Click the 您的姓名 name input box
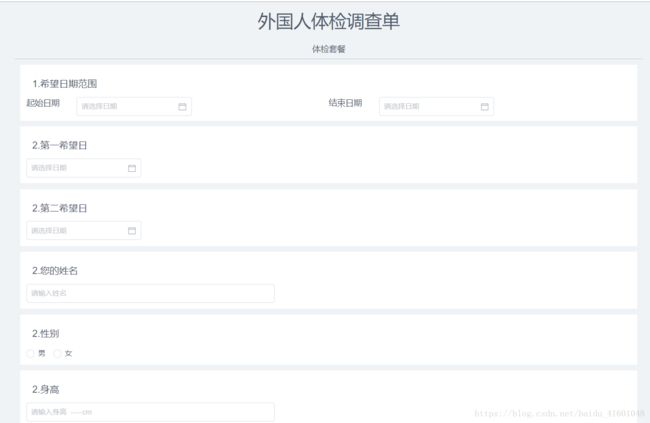This screenshot has height=423, width=650. tap(150, 293)
